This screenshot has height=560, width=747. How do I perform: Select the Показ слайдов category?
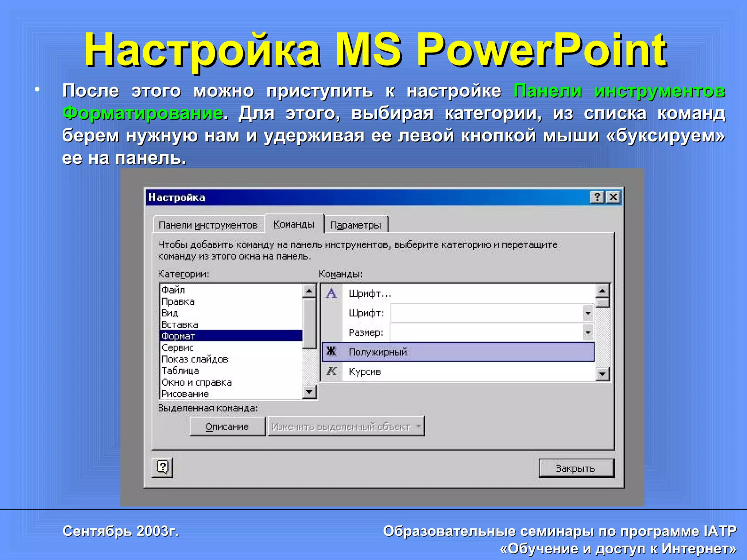(231, 359)
